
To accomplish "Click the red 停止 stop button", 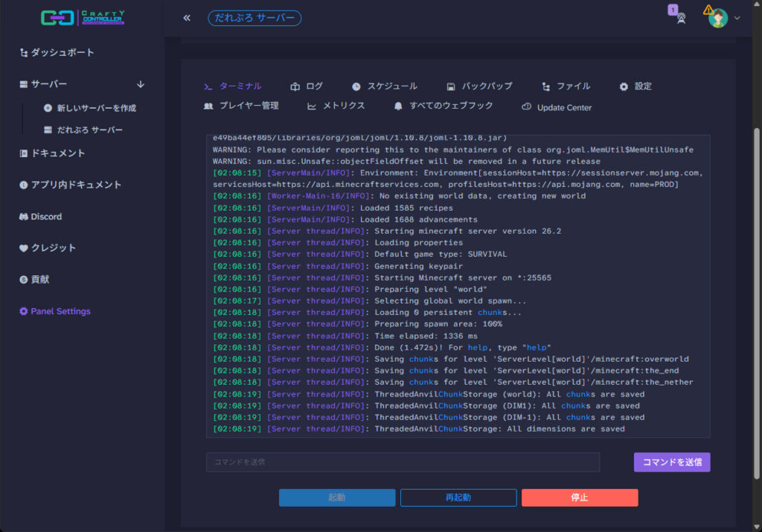I will coord(580,498).
